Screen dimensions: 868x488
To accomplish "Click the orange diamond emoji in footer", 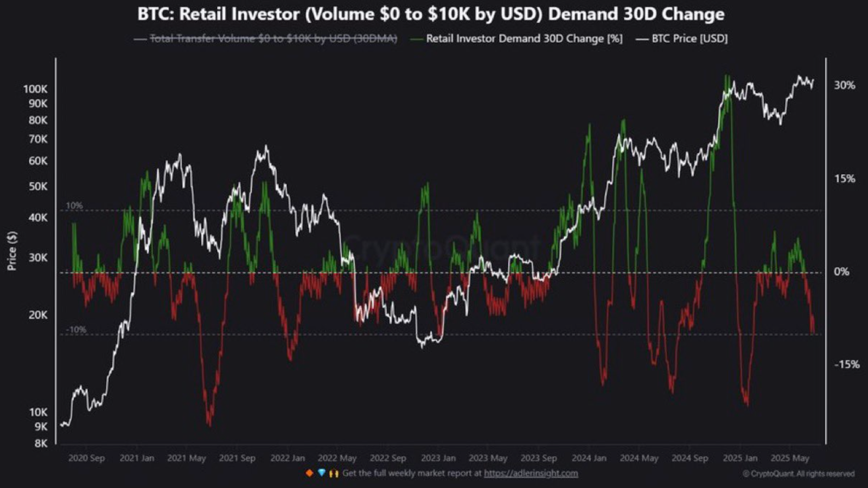I will [x=309, y=473].
